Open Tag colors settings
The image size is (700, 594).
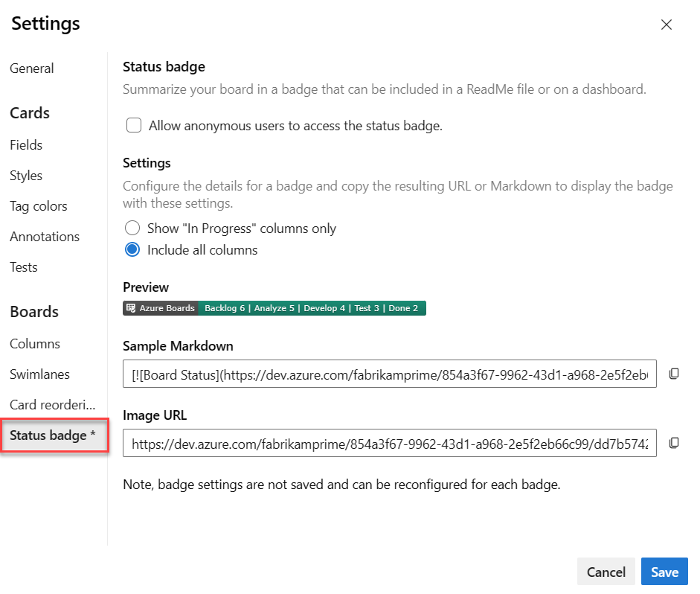[38, 205]
